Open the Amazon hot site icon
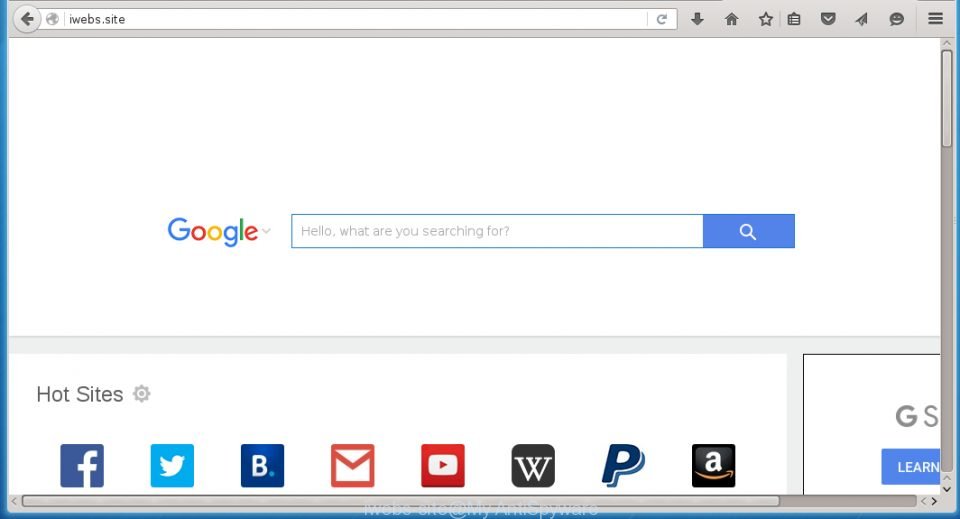 point(713,466)
